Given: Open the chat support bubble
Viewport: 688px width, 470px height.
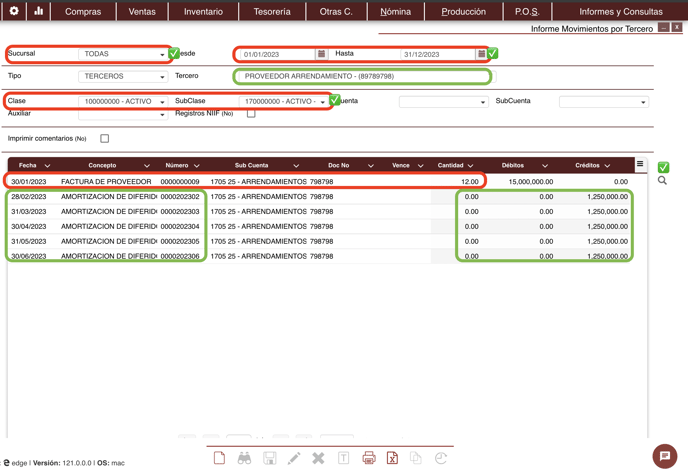Looking at the screenshot, I should coord(665,456).
